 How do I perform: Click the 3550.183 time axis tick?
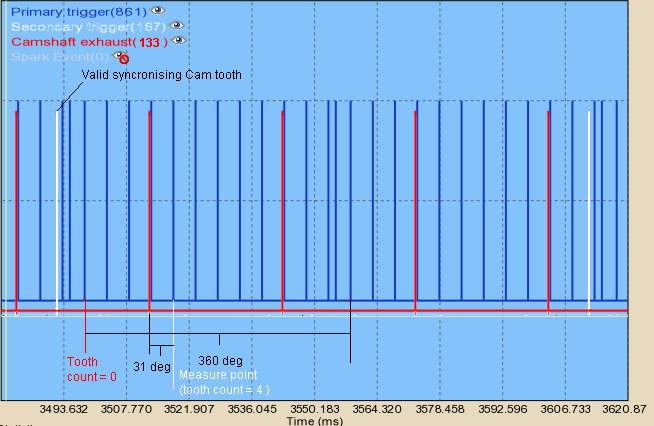pyautogui.click(x=317, y=409)
